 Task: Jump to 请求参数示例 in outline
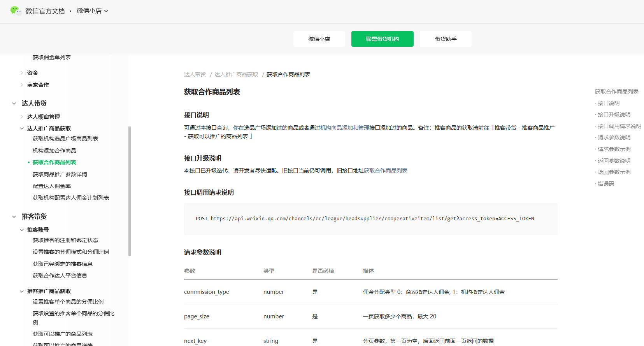click(614, 149)
